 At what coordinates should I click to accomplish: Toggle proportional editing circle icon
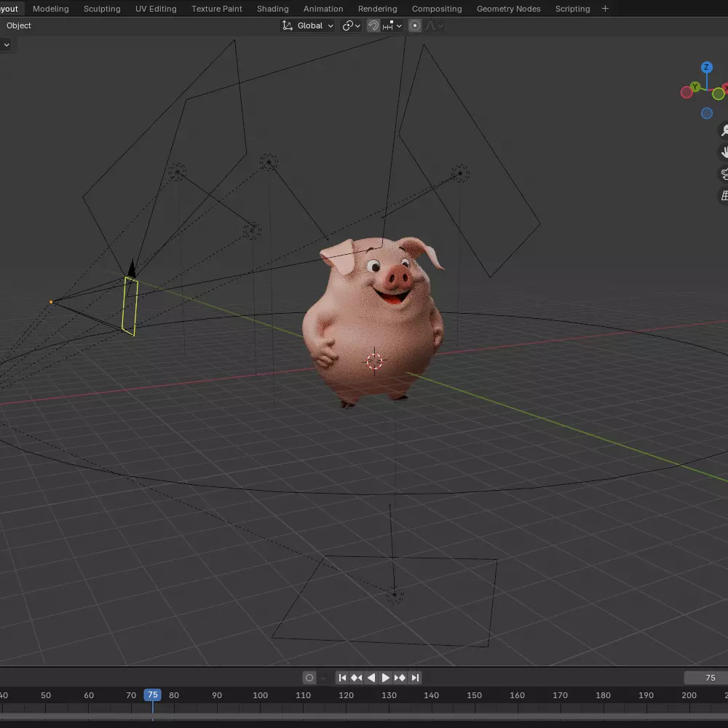415,25
